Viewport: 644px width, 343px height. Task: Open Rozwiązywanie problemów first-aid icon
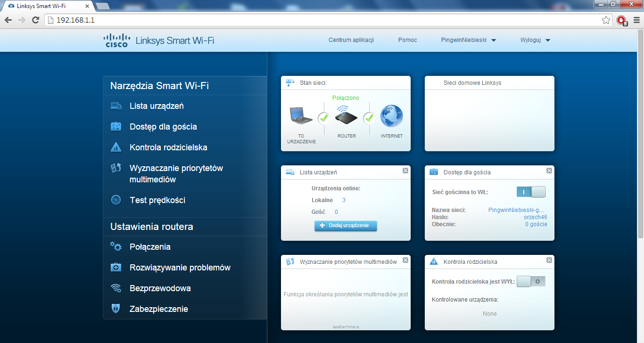[116, 267]
